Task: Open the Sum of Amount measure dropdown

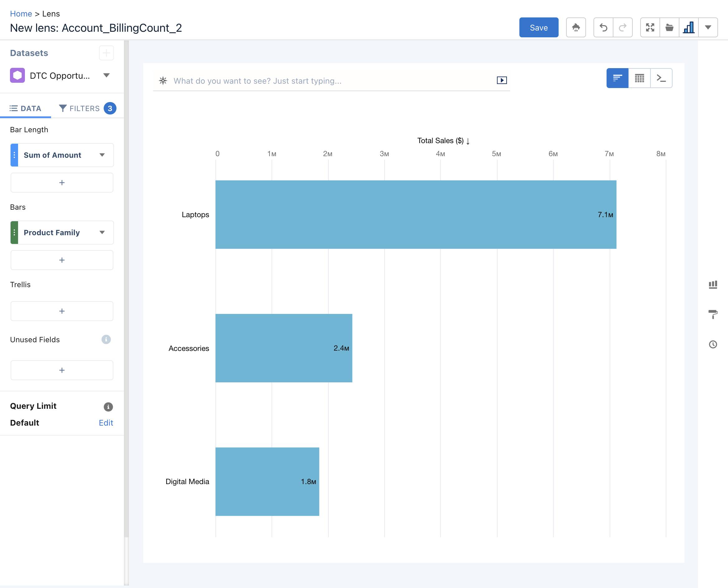Action: point(102,155)
